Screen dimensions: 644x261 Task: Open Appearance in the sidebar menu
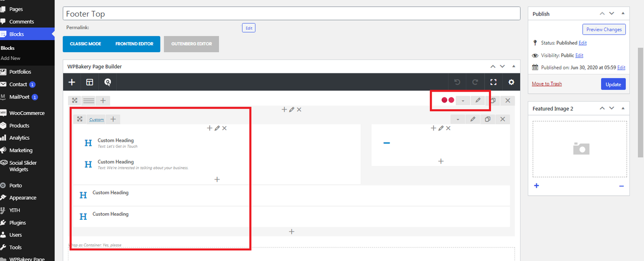(23, 198)
